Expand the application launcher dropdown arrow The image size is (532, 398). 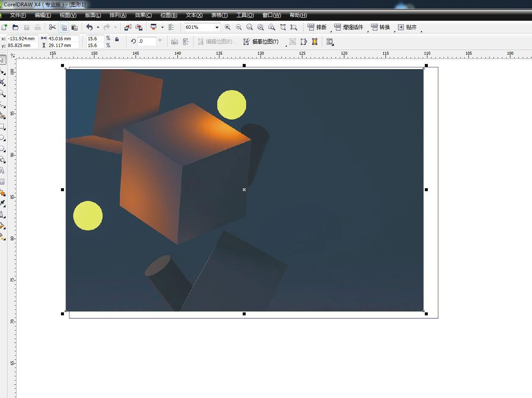click(162, 28)
